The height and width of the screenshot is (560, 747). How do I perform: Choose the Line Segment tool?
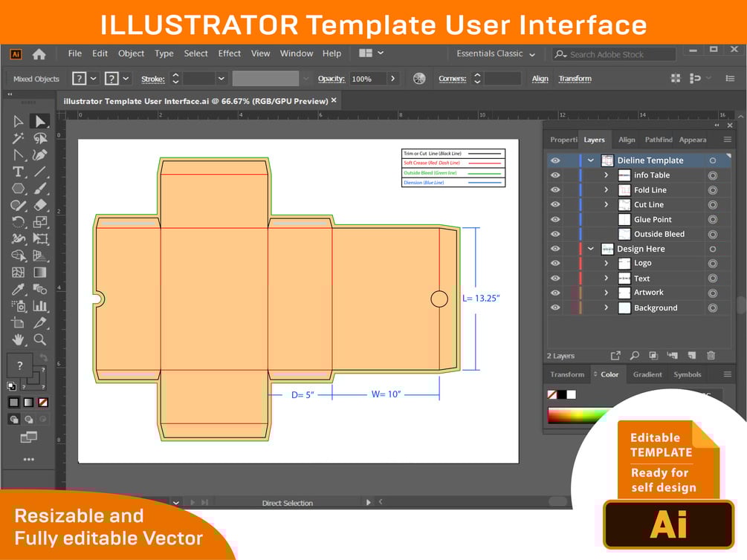tap(40, 172)
